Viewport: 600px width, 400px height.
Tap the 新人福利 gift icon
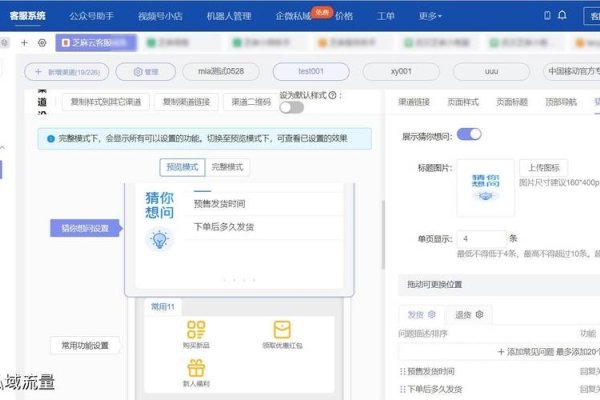(196, 368)
